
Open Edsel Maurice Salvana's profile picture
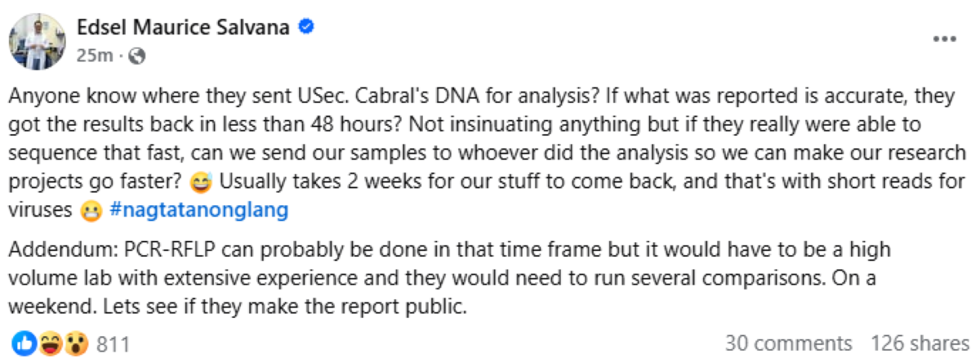[x=36, y=41]
